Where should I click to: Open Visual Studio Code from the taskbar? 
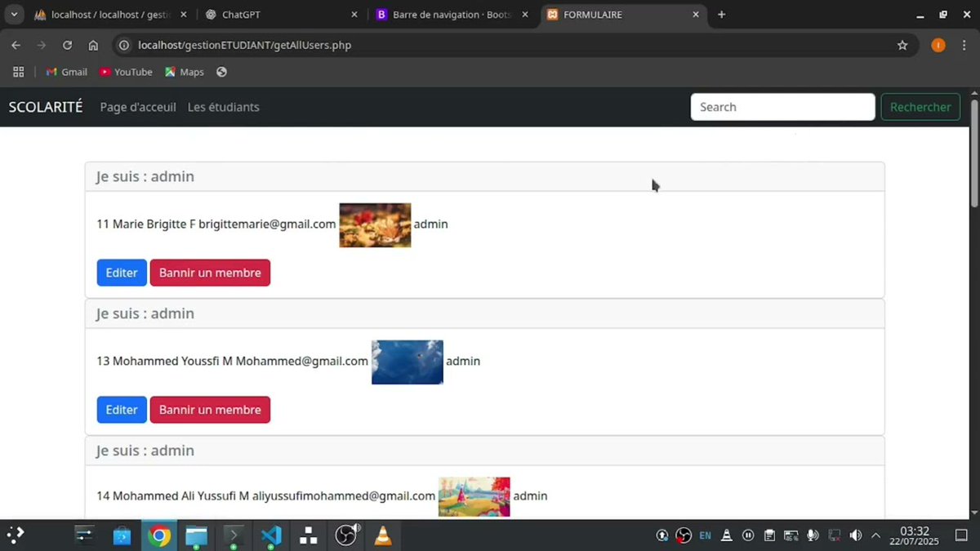click(270, 535)
